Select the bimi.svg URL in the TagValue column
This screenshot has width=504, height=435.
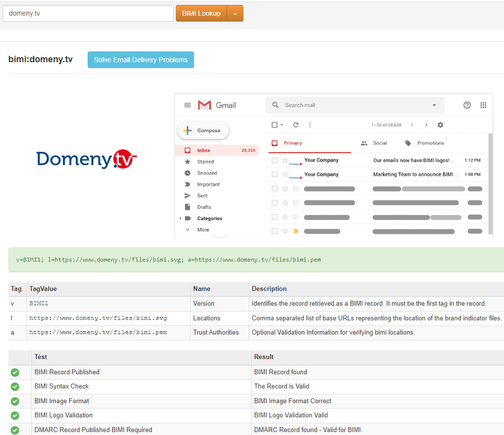click(98, 318)
